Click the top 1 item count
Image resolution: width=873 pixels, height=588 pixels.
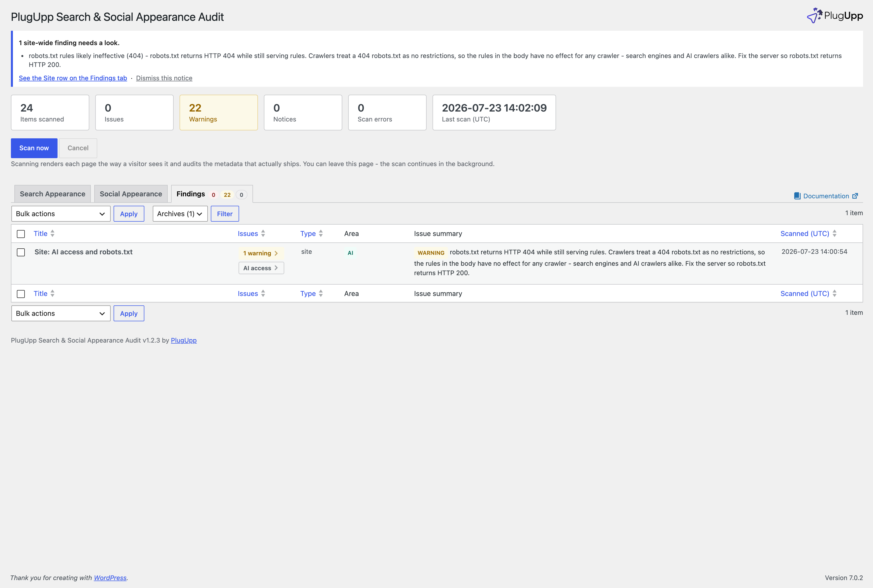click(x=854, y=213)
